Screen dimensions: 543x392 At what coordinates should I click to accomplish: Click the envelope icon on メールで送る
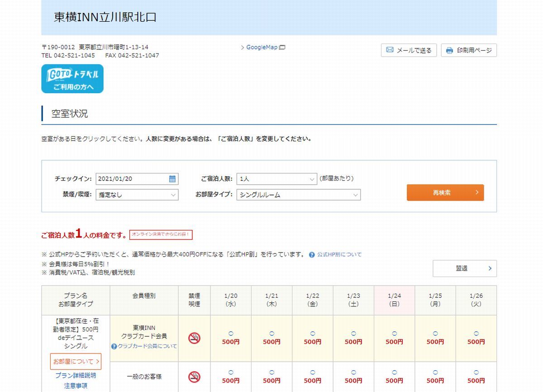tap(390, 50)
